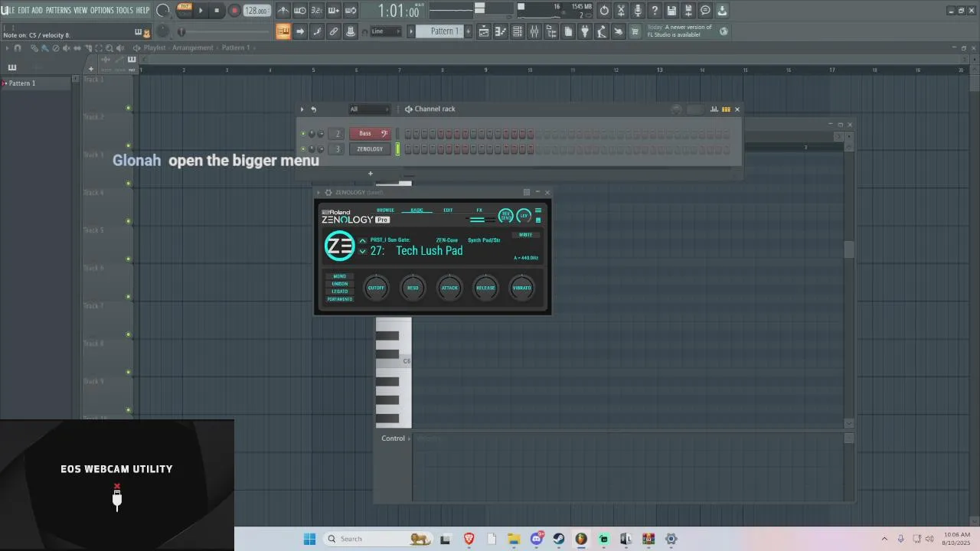Click the shopping cart icon
Viewport: 980px width, 551px height.
[635, 31]
